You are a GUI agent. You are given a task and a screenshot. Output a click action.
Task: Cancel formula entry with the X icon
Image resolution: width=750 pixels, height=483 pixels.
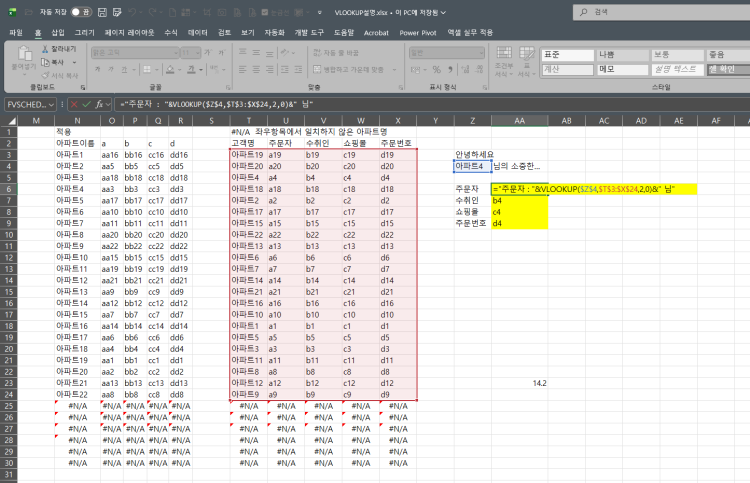click(73, 103)
